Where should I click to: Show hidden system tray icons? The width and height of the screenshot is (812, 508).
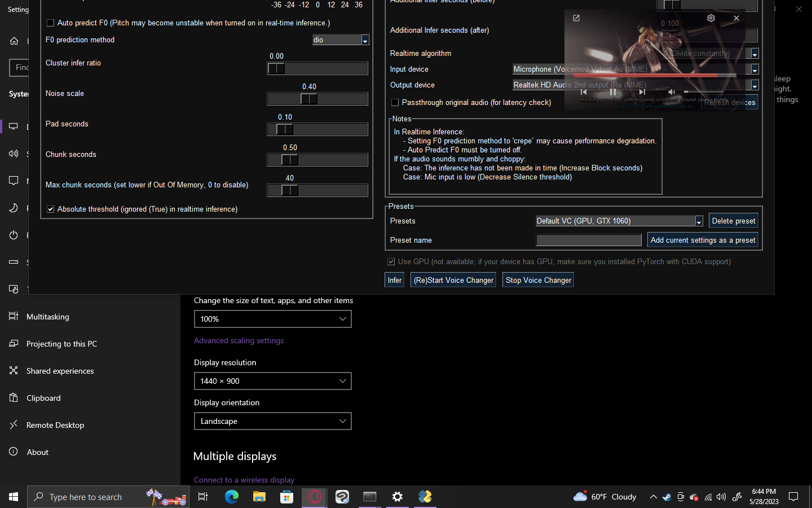[x=653, y=497]
